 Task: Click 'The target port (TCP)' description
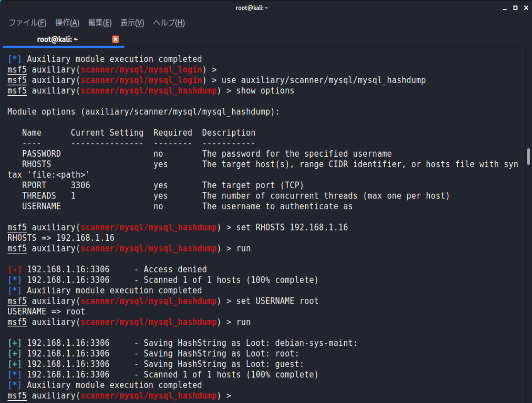coord(253,185)
